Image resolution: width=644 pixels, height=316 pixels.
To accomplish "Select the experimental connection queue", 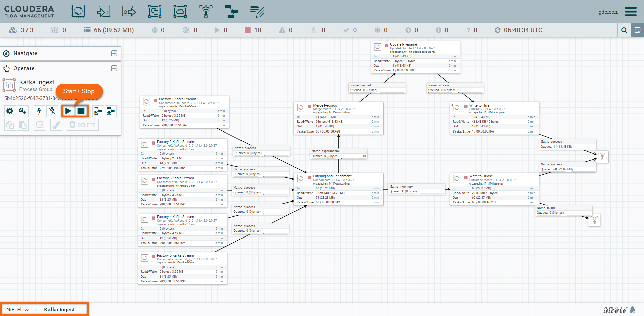I will [x=339, y=154].
